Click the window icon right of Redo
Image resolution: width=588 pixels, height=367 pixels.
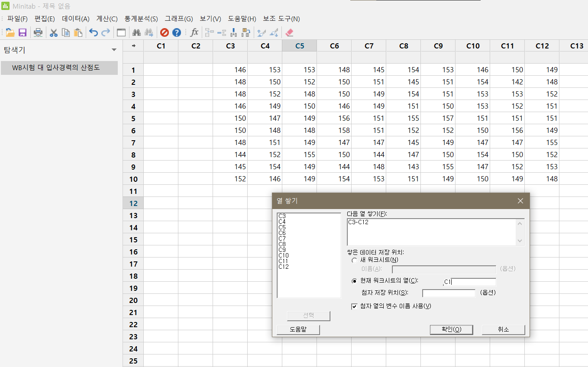pyautogui.click(x=121, y=32)
